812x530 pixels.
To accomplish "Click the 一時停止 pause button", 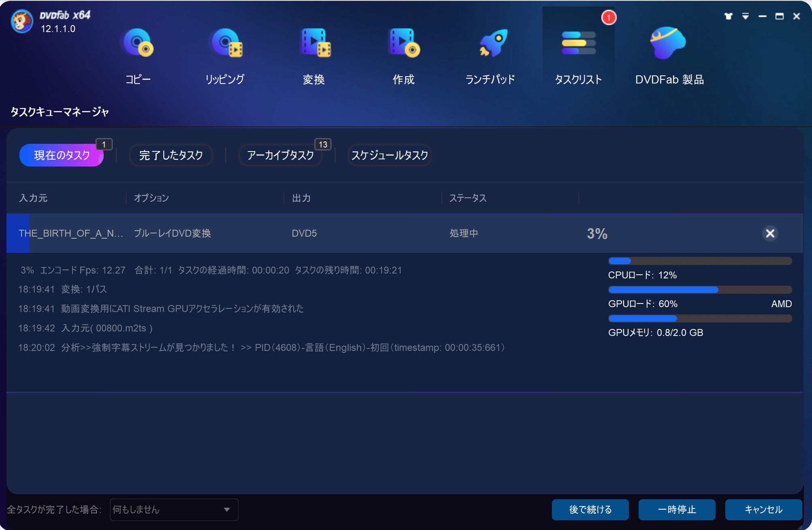I will (677, 510).
